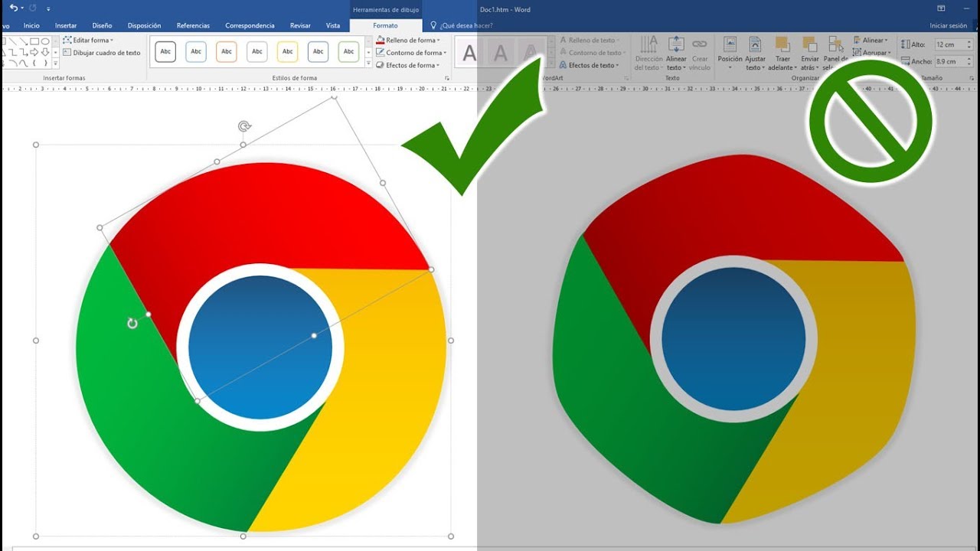980x551 pixels.
Task: Switch to the Disposición tab
Action: point(145,25)
